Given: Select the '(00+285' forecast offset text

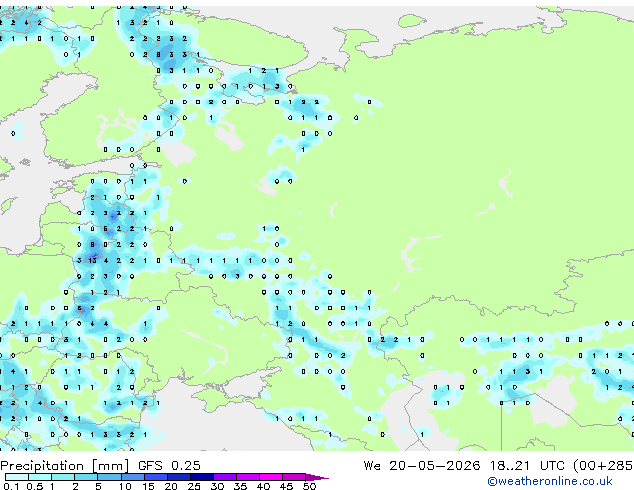Looking at the screenshot, I should [x=603, y=466].
